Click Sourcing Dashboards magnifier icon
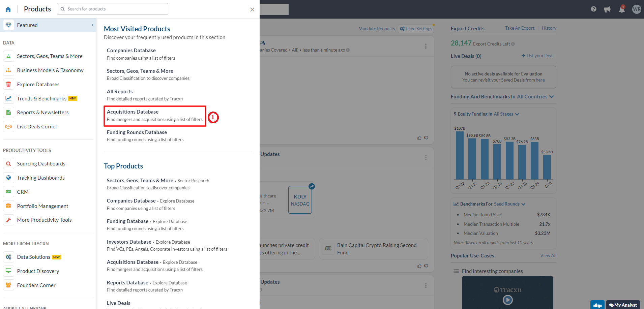644x309 pixels. (8, 163)
